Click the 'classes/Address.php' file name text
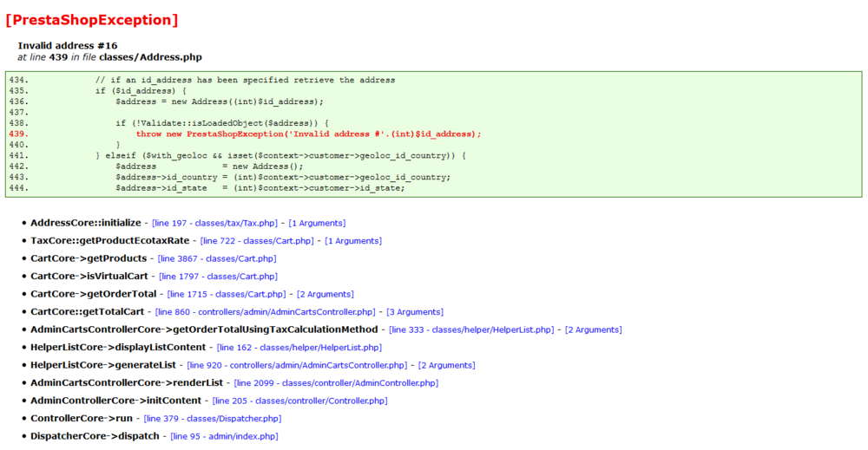868x450 pixels. point(150,57)
